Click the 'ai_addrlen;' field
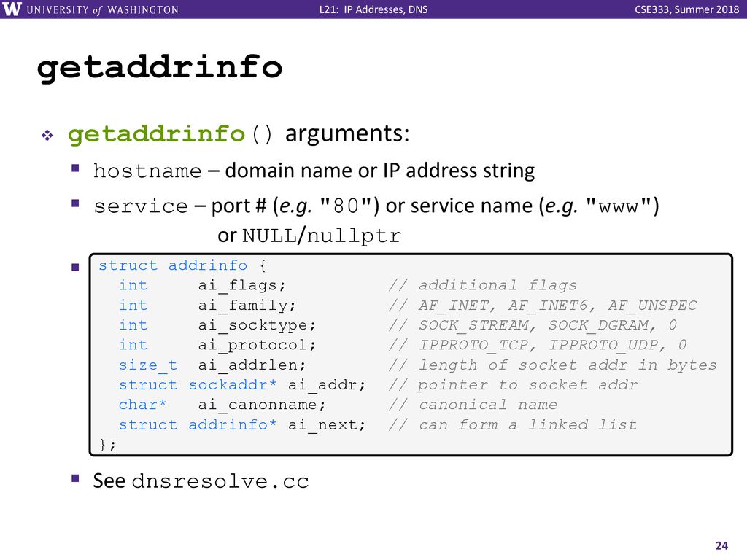 click(x=252, y=365)
